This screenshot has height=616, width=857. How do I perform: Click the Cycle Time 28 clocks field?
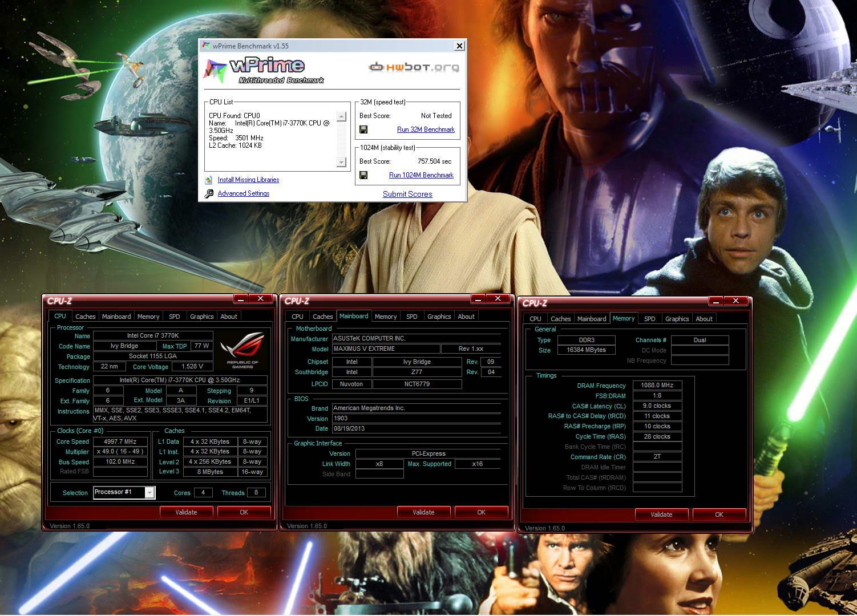pos(657,437)
